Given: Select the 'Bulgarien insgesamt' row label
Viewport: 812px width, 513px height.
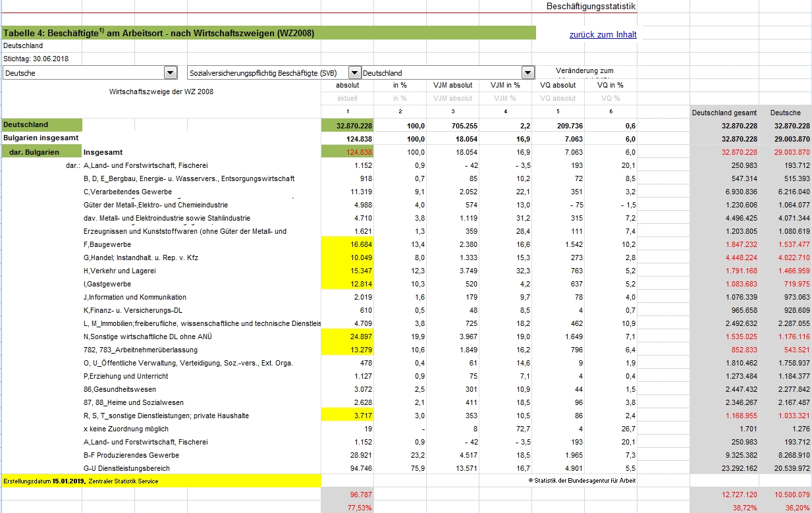Looking at the screenshot, I should tap(41, 138).
